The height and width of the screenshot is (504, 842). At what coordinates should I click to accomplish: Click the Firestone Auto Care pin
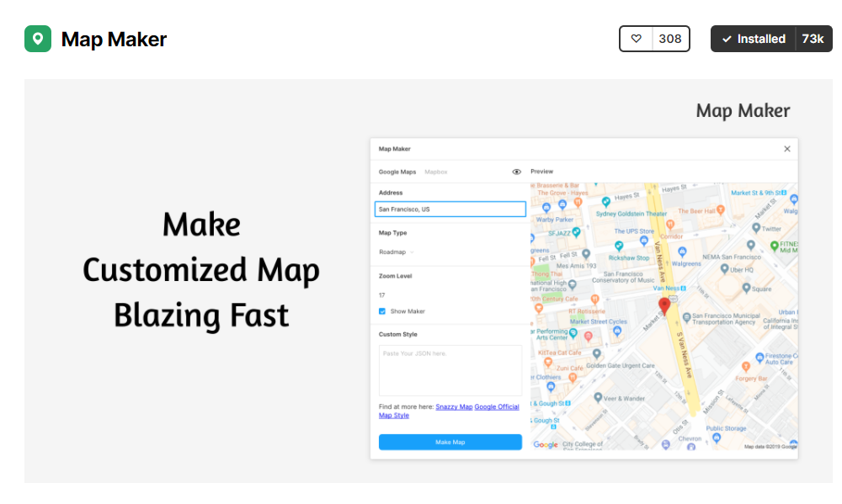(x=759, y=358)
